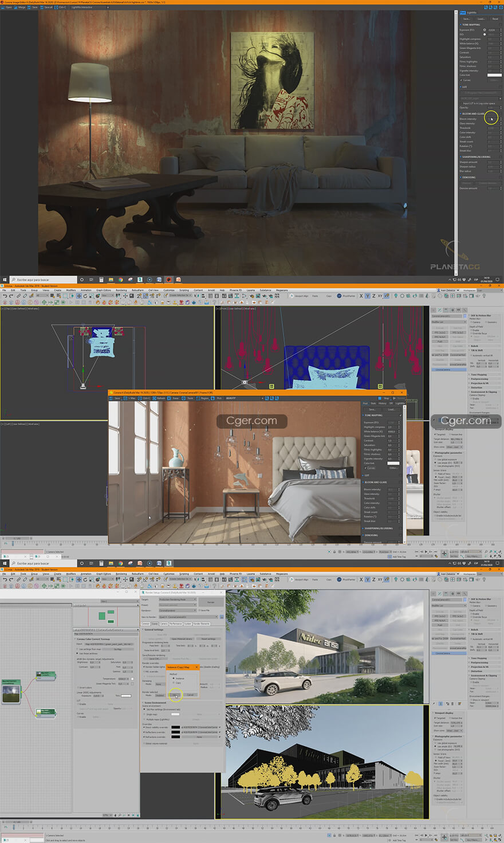This screenshot has height=843, width=504.
Task: Toggle the Refractions override checkbox in Render Setup
Action: tap(144, 737)
